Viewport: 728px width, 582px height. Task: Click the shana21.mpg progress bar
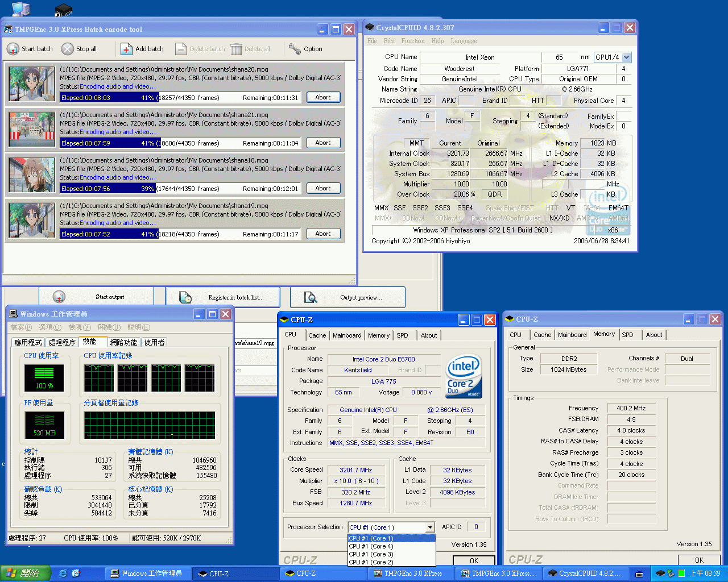(x=182, y=143)
